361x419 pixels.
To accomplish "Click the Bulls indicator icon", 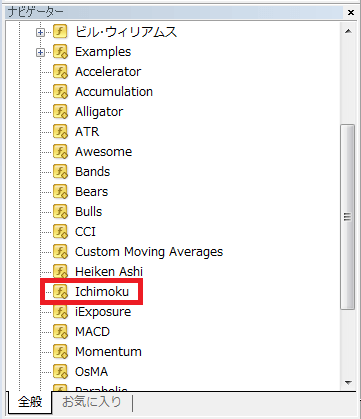I will click(x=60, y=212).
